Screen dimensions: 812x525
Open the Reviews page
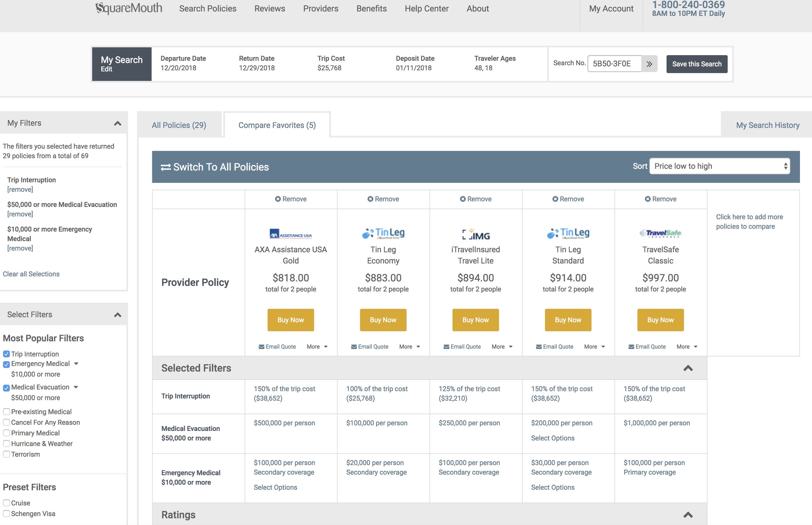[270, 8]
